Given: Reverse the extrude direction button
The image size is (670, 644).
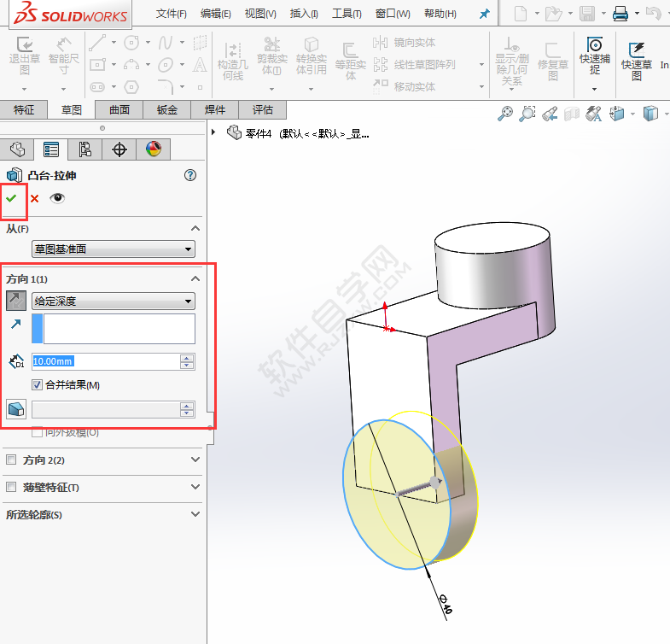Looking at the screenshot, I should pyautogui.click(x=16, y=301).
